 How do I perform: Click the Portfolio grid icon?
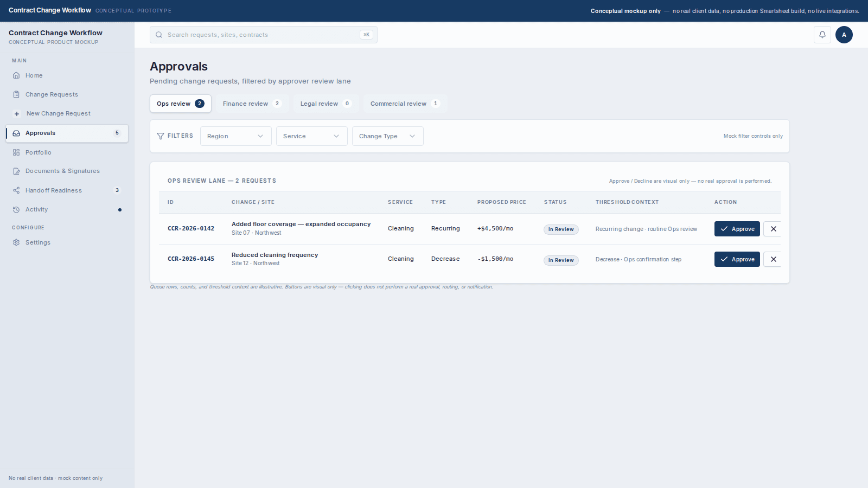click(16, 152)
